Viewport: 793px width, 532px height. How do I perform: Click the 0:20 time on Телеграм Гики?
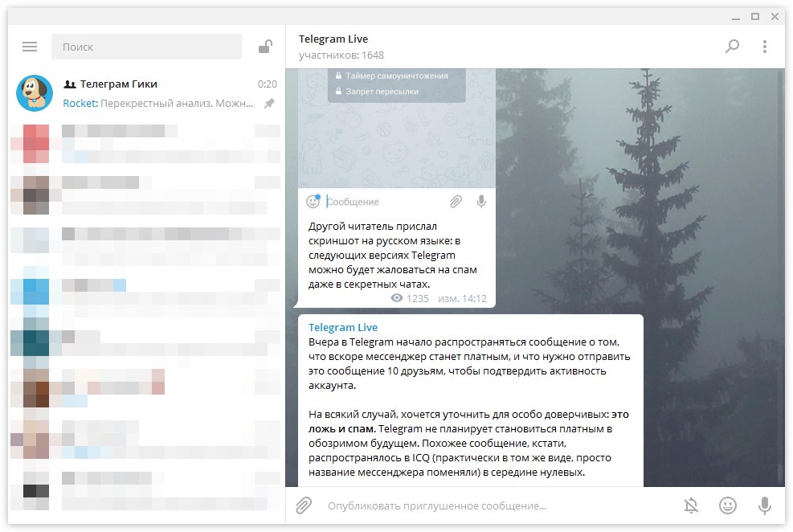[x=267, y=84]
